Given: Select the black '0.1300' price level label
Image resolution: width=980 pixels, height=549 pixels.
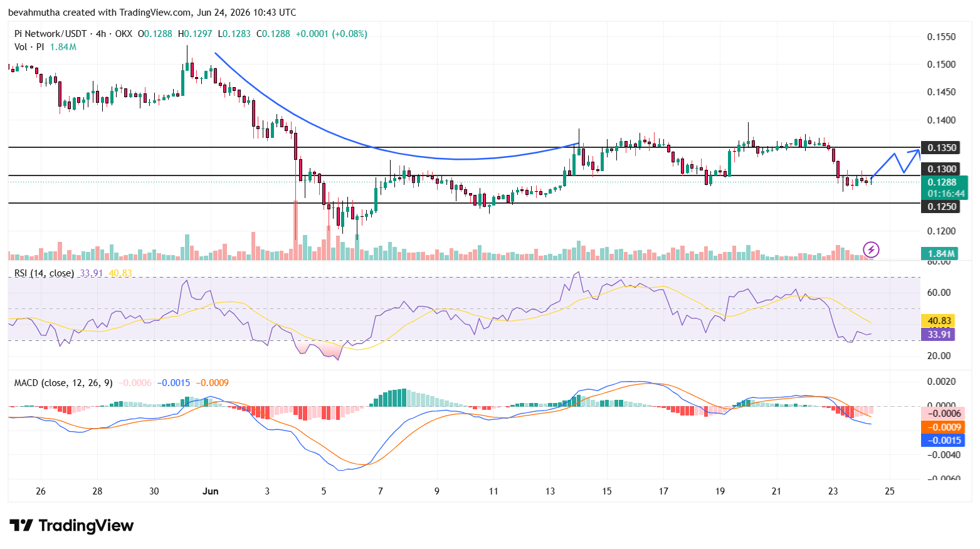Looking at the screenshot, I should click(942, 169).
